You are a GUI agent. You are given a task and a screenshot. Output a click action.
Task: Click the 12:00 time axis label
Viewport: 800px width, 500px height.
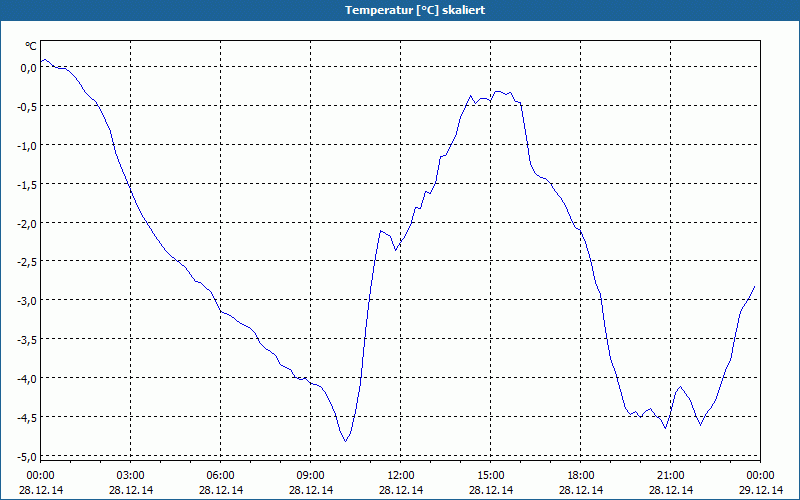click(401, 476)
